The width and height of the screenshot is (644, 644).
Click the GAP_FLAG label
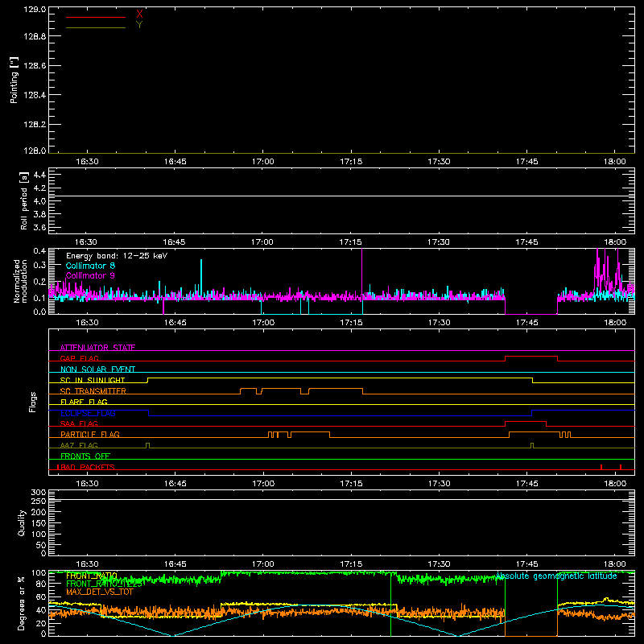79,358
